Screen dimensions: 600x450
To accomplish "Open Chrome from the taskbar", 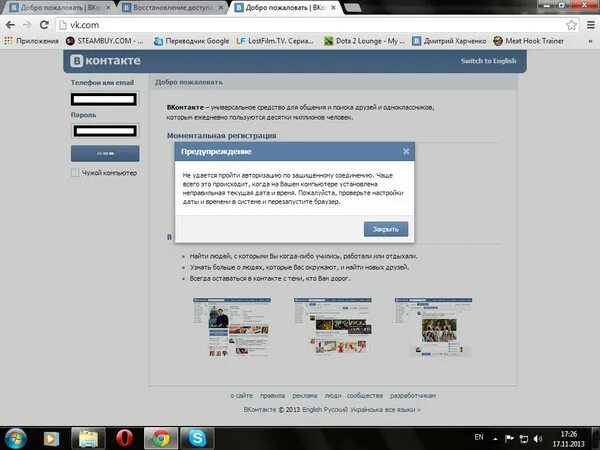I will [x=161, y=439].
